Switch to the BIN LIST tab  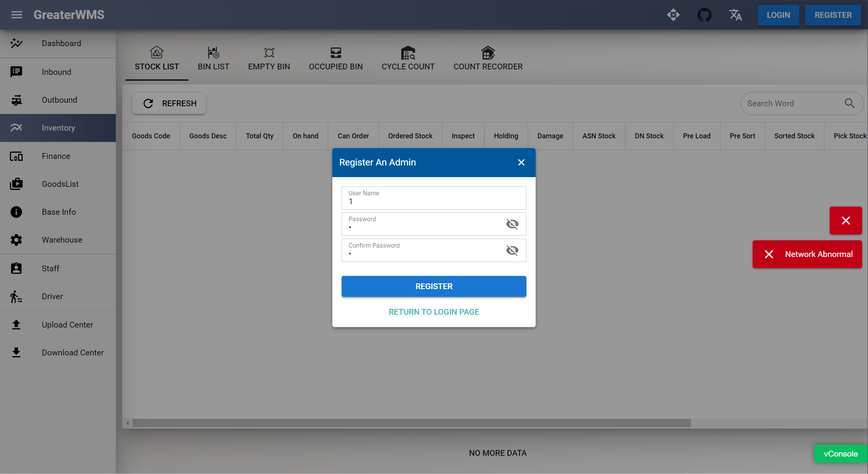click(213, 59)
